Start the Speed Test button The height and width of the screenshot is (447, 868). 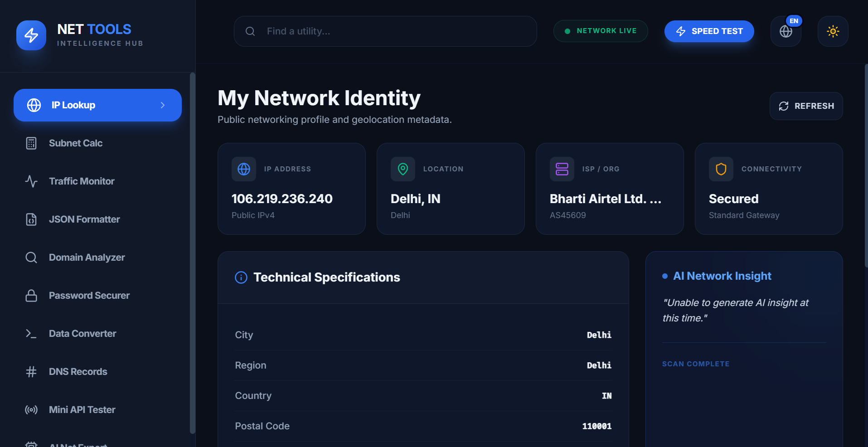click(709, 31)
